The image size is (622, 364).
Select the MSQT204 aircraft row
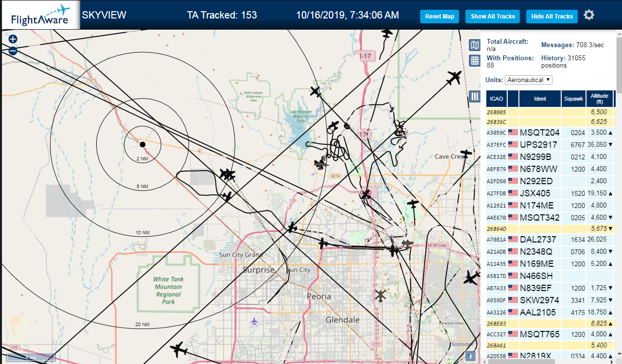[x=550, y=133]
